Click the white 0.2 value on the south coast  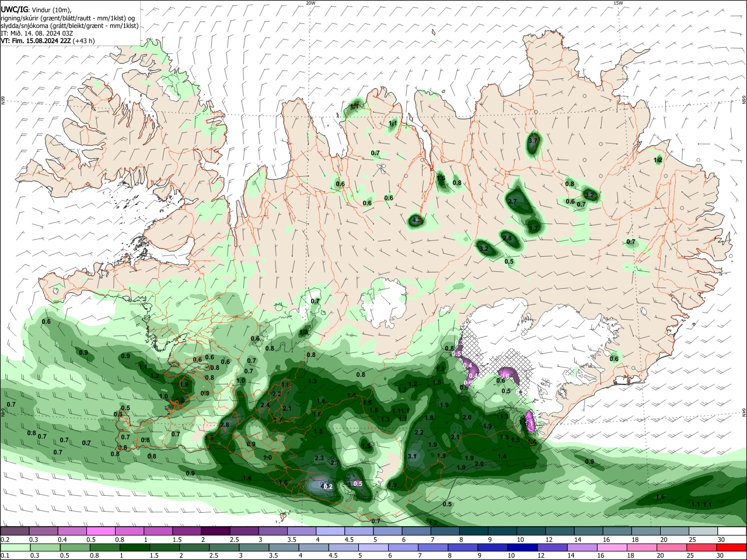(x=327, y=487)
